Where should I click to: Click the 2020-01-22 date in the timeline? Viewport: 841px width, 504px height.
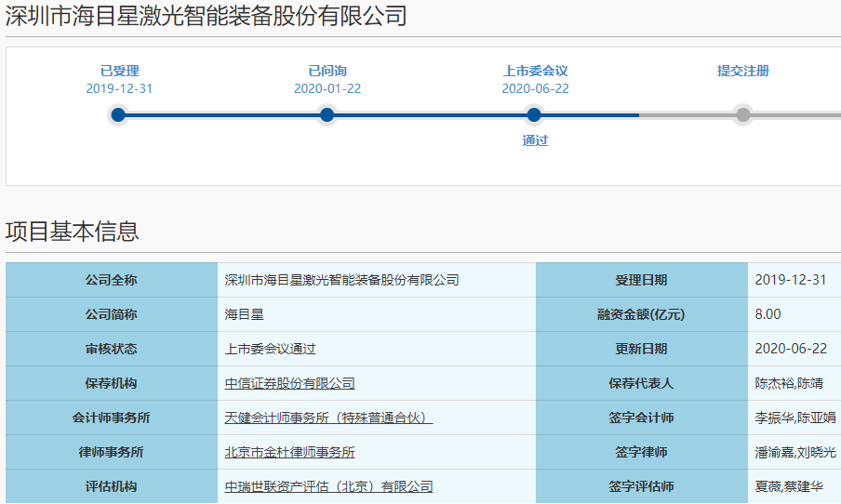(327, 88)
